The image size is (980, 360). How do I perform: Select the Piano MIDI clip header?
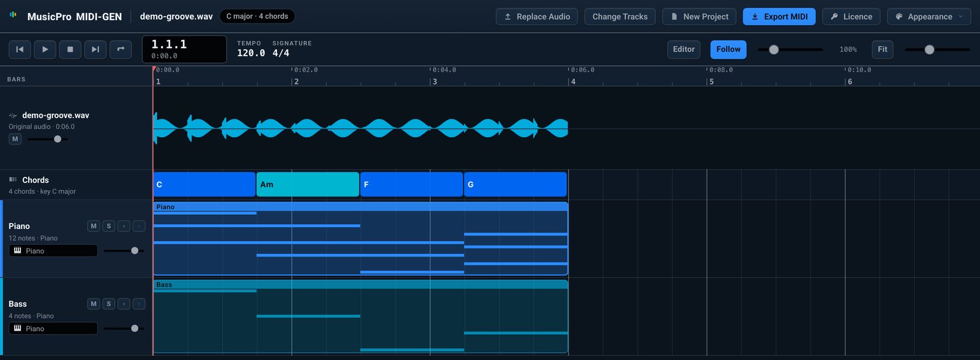click(x=361, y=207)
